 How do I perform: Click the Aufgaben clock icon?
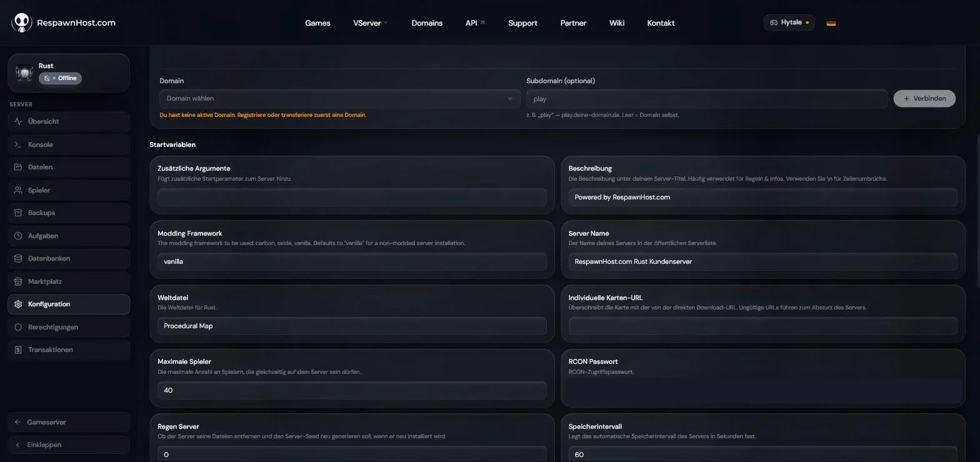coord(18,236)
